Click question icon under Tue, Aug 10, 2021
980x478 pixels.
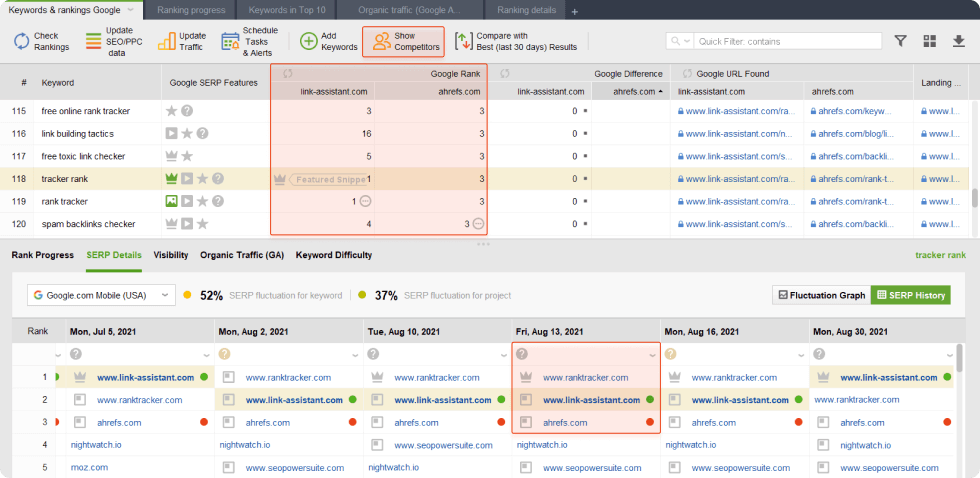click(x=373, y=354)
